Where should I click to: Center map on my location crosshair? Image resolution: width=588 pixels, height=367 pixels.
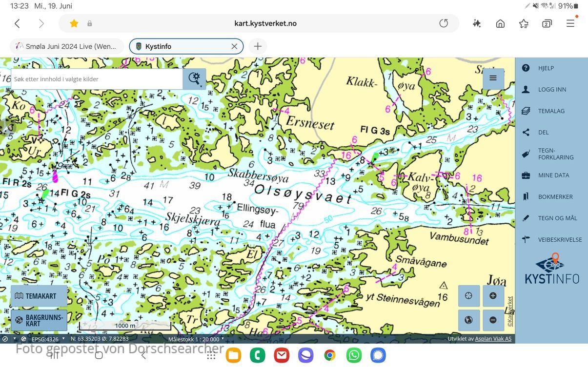(x=468, y=296)
